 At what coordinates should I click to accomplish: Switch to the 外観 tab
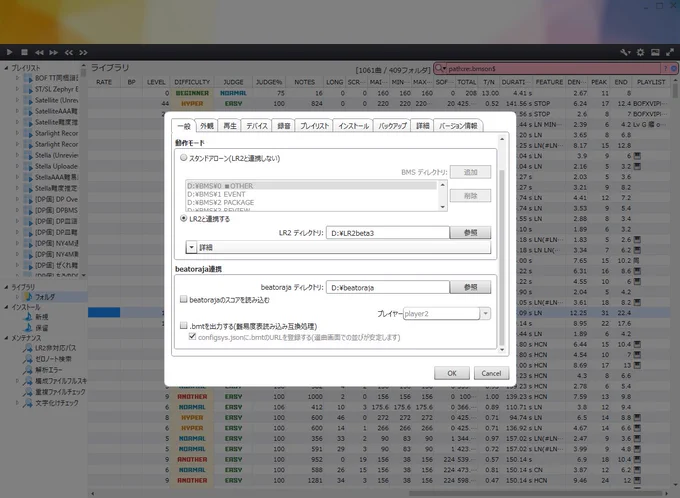[x=206, y=125]
